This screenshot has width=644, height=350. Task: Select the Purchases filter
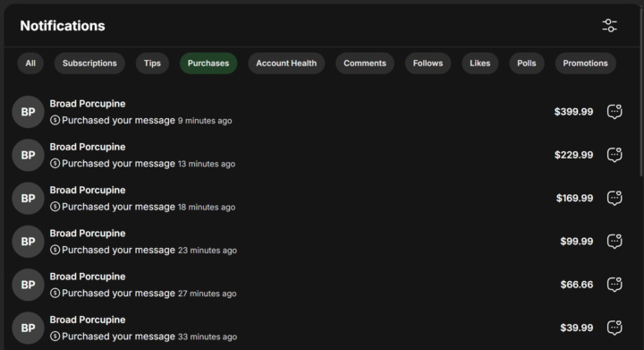coord(208,64)
